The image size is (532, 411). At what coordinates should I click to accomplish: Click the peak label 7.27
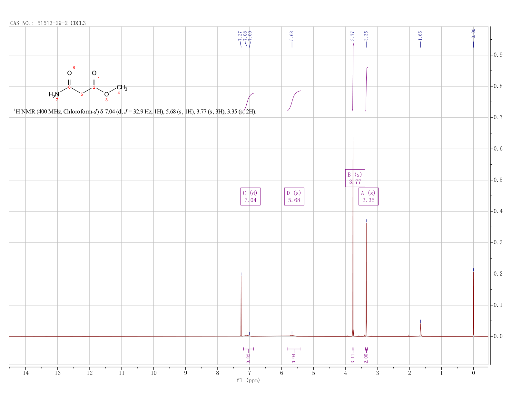[240, 36]
